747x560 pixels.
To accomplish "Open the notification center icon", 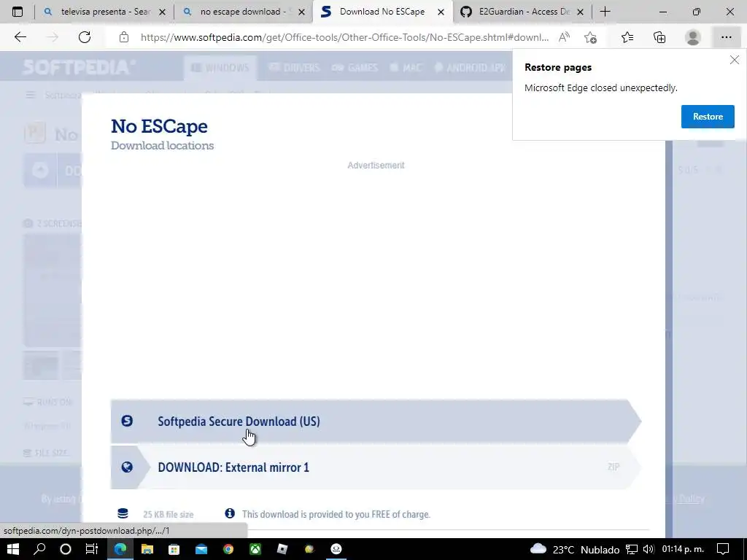I will [x=723, y=550].
